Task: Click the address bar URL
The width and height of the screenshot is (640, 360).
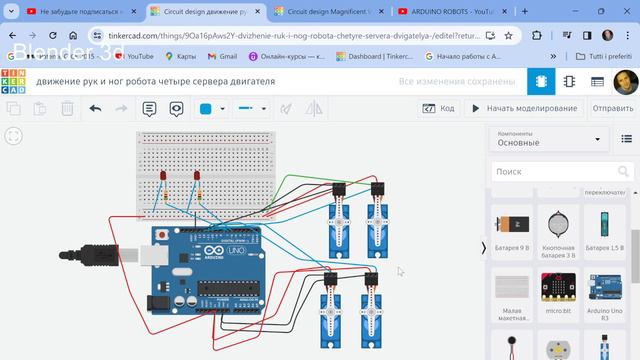Action: (294, 36)
